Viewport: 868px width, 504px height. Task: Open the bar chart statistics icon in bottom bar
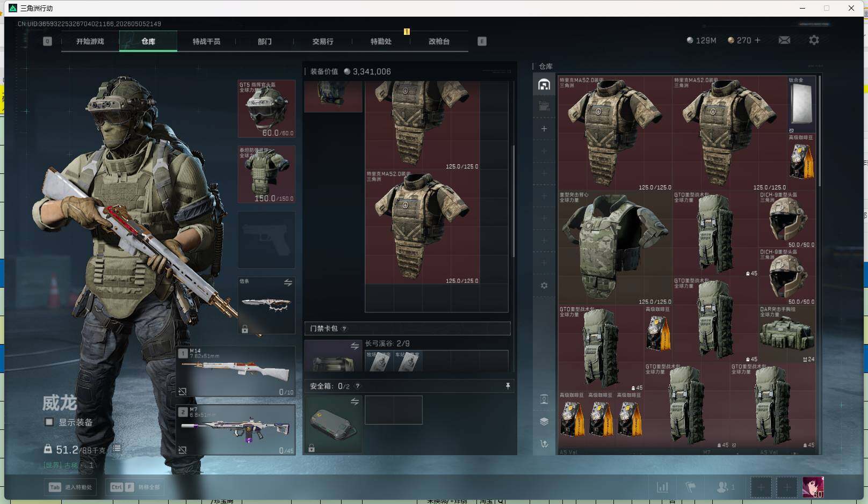click(x=663, y=487)
